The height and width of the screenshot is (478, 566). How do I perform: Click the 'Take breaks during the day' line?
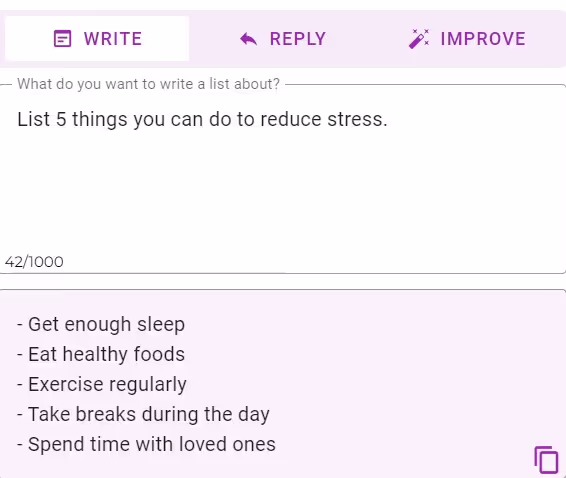point(143,414)
